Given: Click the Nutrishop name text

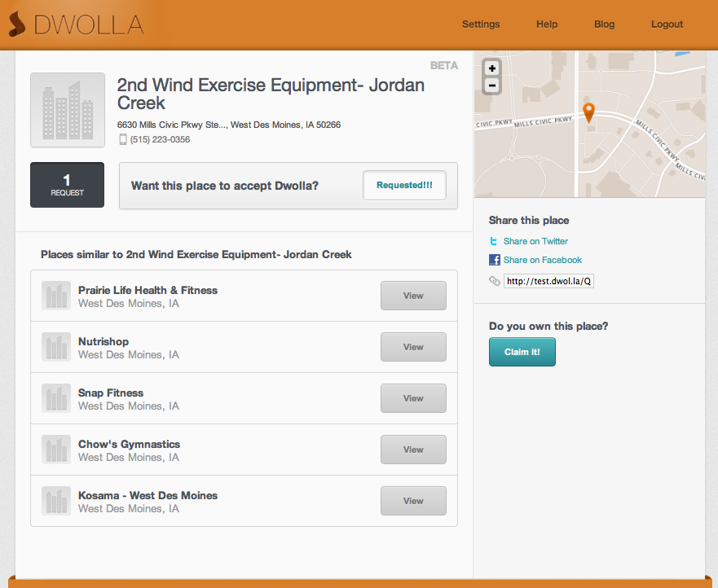Looking at the screenshot, I should [x=104, y=341].
